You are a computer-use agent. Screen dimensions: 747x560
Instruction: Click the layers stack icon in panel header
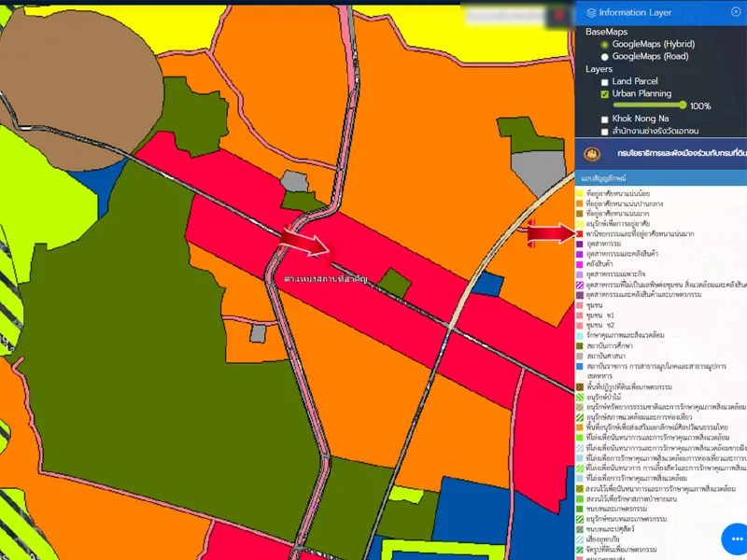click(591, 12)
